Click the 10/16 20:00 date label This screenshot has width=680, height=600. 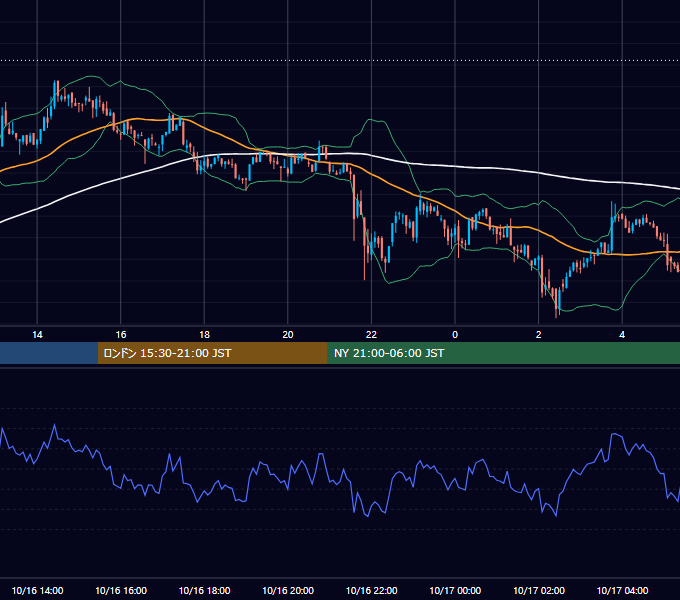(x=288, y=590)
